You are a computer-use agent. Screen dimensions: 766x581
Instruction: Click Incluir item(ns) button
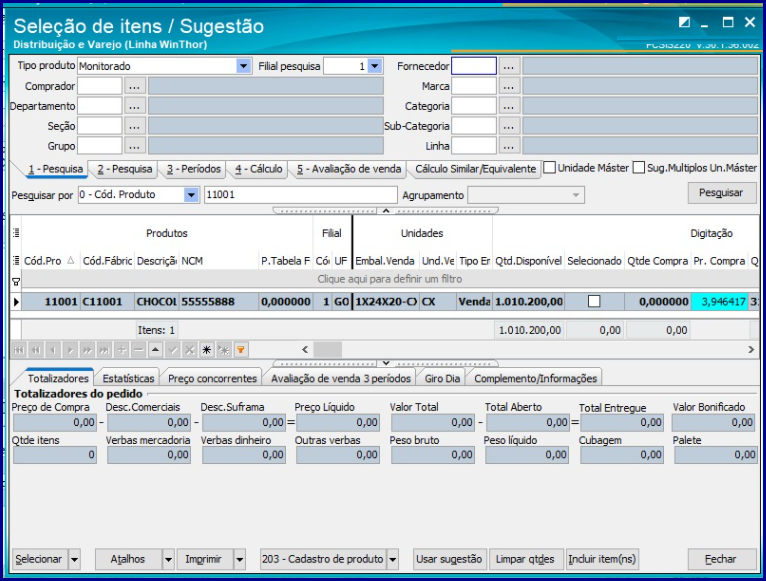[x=602, y=559]
